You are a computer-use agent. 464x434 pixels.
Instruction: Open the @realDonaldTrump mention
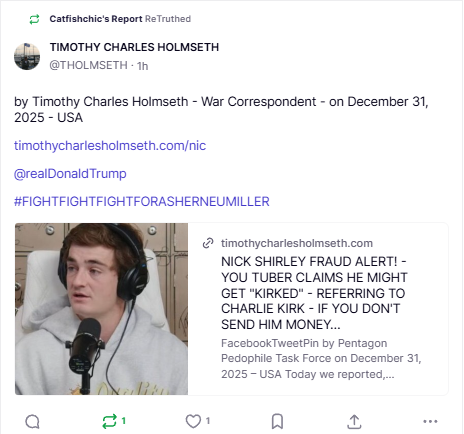click(70, 174)
